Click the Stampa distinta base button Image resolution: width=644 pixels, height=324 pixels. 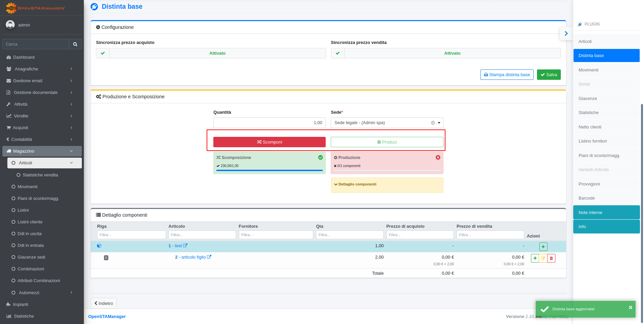coord(506,75)
